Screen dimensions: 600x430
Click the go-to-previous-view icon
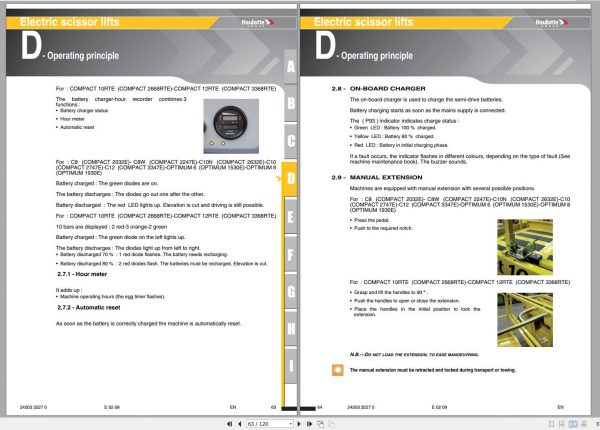(x=321, y=424)
